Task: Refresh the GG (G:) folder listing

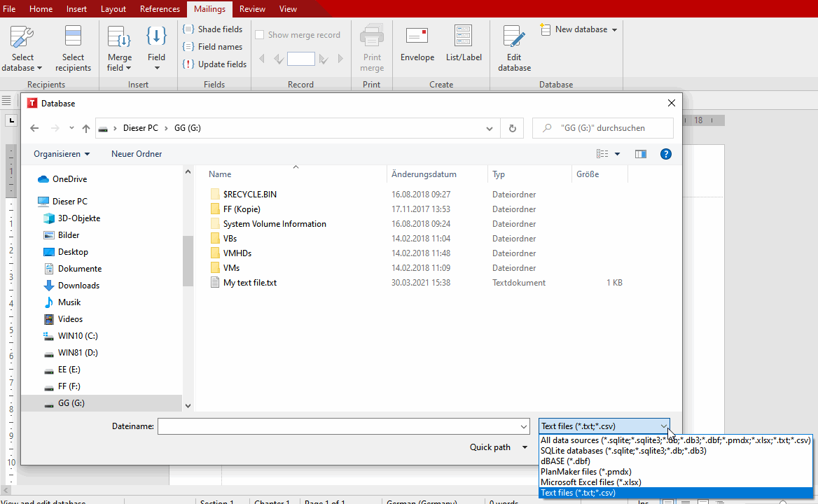Action: click(512, 128)
